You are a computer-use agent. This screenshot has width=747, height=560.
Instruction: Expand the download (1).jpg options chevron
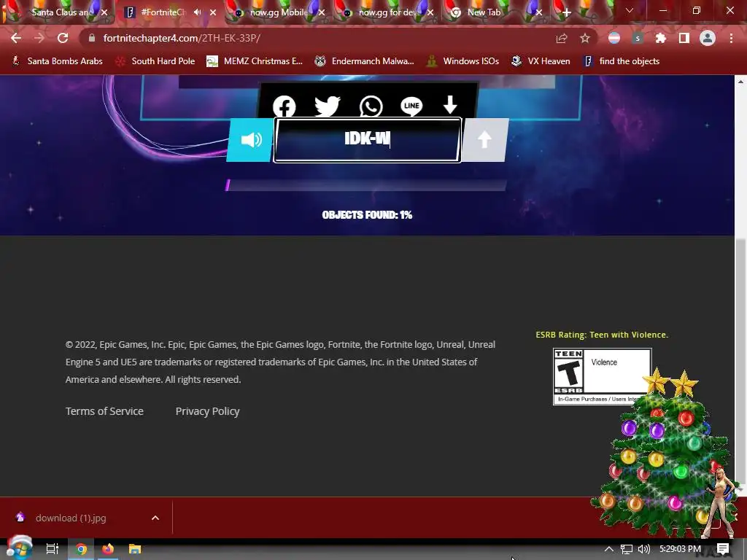[155, 518]
